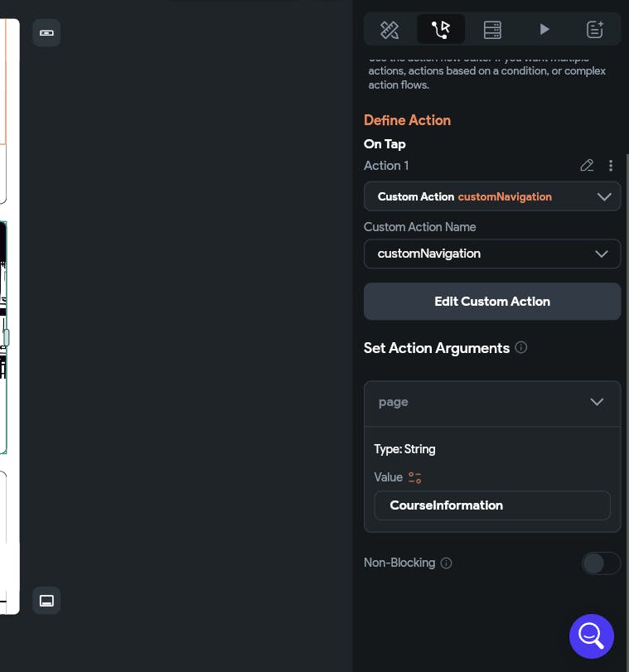Open the Backend Query database tab

tap(492, 30)
